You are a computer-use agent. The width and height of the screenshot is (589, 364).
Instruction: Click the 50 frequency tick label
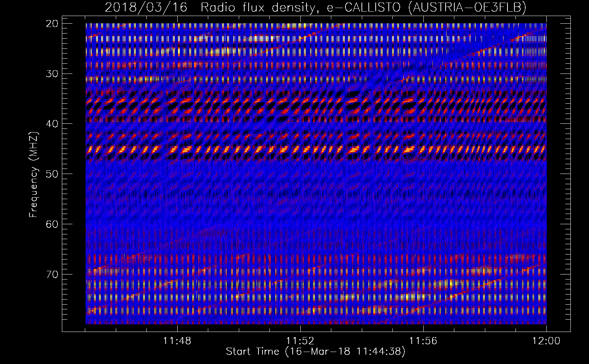(52, 174)
